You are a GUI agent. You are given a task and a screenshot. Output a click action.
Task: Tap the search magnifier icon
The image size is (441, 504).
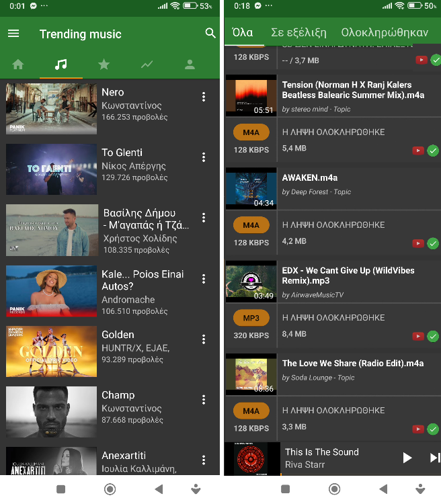[210, 33]
